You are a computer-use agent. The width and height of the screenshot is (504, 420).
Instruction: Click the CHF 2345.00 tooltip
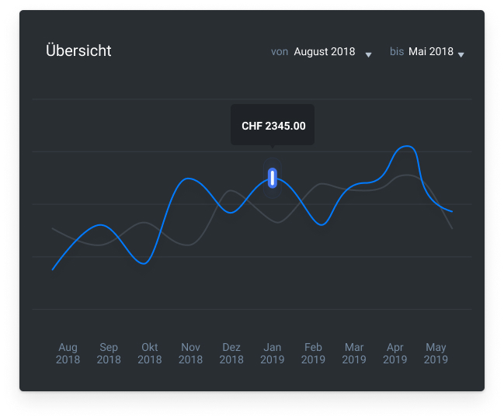click(273, 125)
